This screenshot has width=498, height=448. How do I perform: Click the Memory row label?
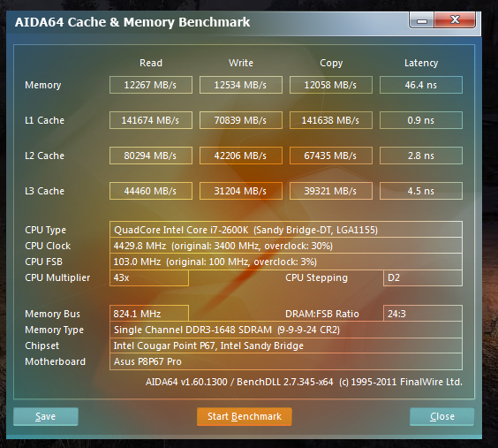[x=43, y=85]
